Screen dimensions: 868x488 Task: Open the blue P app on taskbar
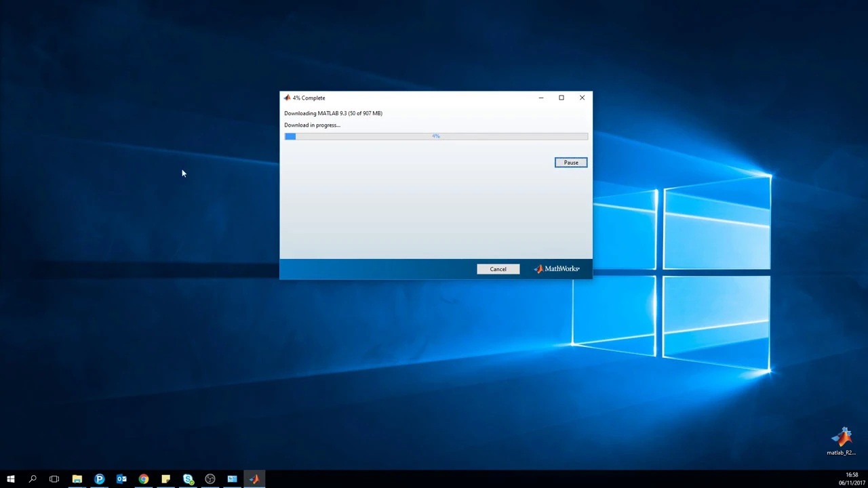pyautogui.click(x=99, y=479)
